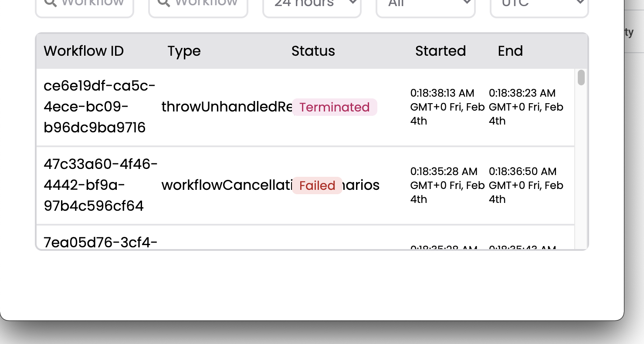Select workflow ce6e19df-ca5c-4ece-bc09-b96dc9ba9716
Viewport: 644px width, 344px height.
coord(99,106)
